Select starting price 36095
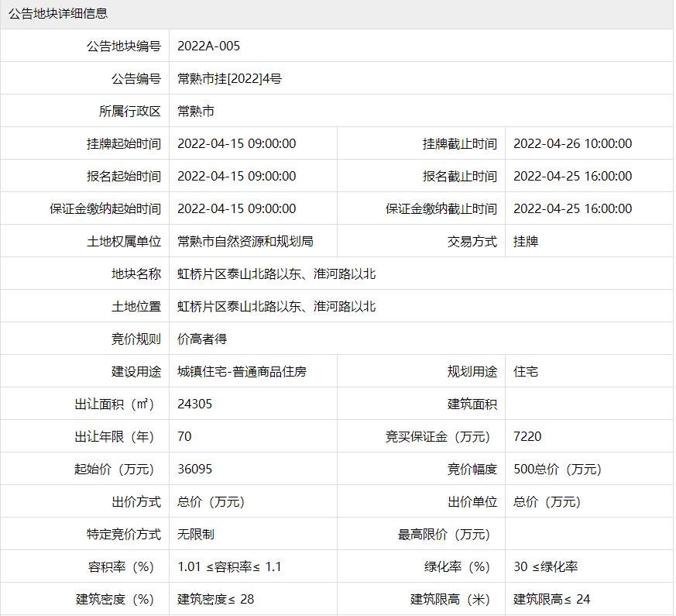The width and height of the screenshot is (676, 616). pyautogui.click(x=195, y=470)
